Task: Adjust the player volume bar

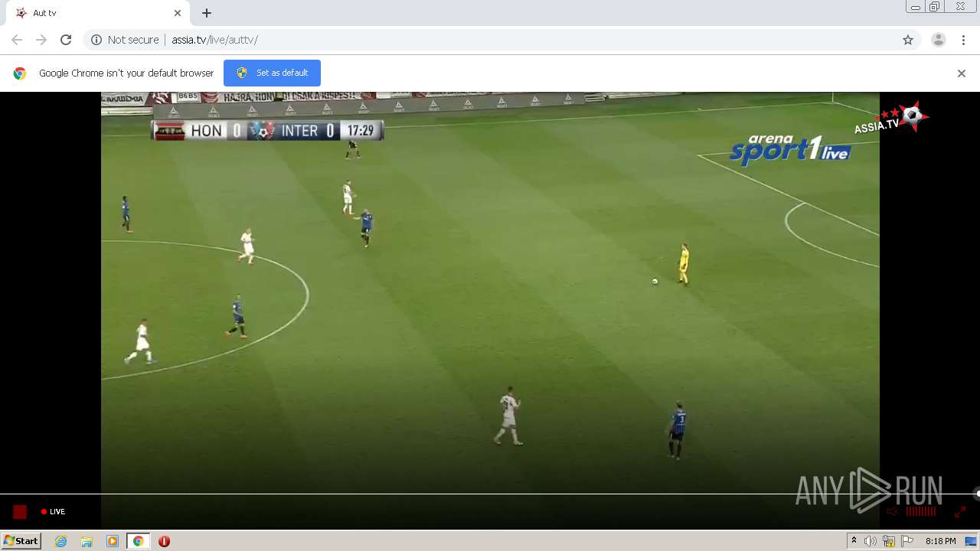Action: click(x=921, y=511)
